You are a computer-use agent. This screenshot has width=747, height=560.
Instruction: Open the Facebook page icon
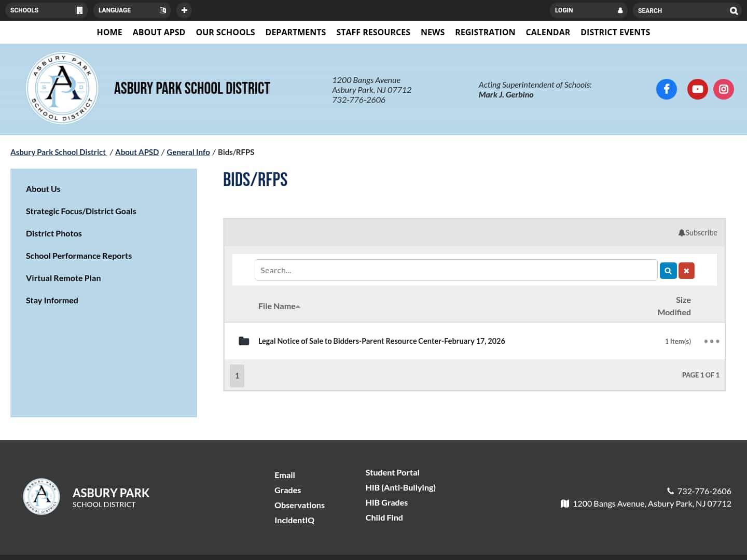click(x=667, y=89)
